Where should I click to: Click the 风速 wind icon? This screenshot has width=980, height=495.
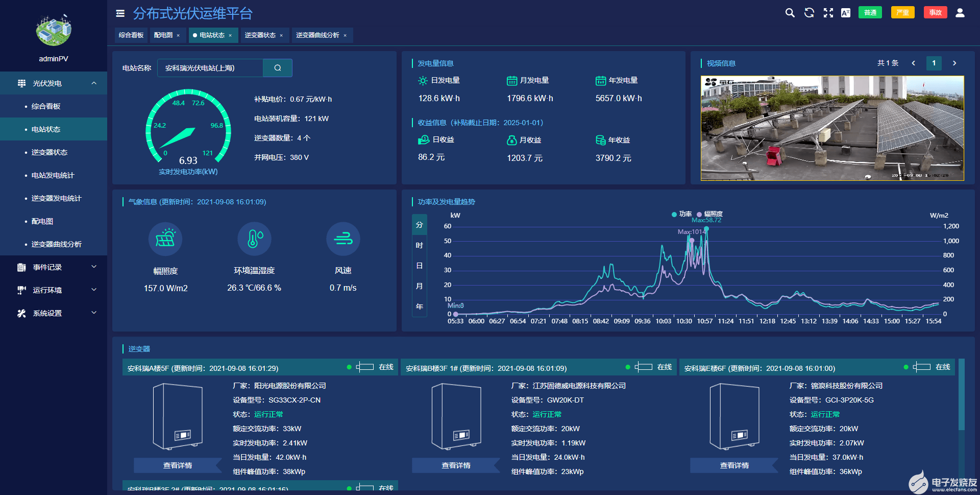tap(343, 239)
